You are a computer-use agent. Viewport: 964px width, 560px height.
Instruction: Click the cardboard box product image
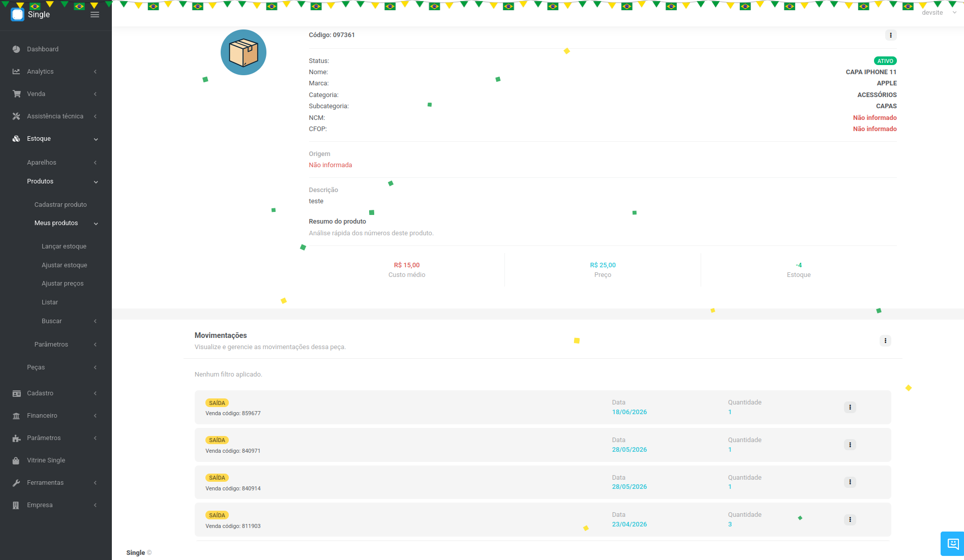coord(244,52)
